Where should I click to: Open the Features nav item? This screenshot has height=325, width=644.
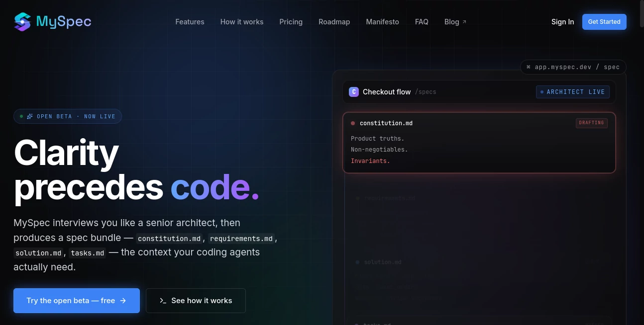(x=190, y=22)
